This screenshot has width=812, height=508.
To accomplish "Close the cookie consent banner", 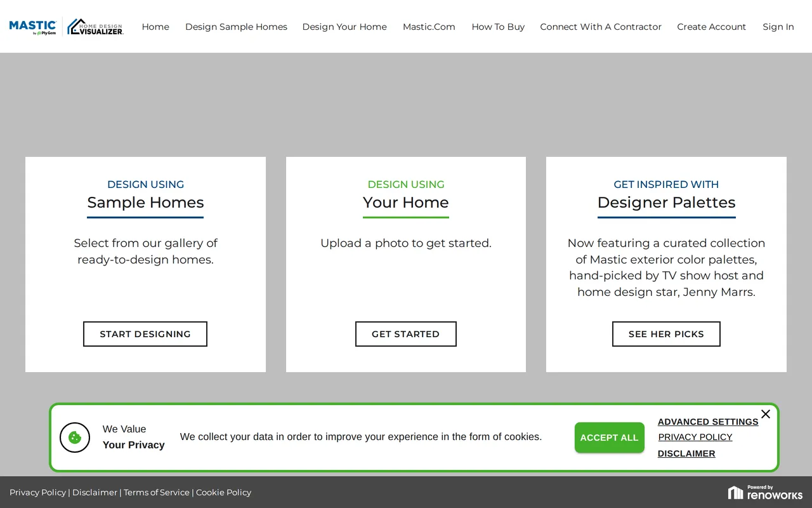I will coord(766,414).
